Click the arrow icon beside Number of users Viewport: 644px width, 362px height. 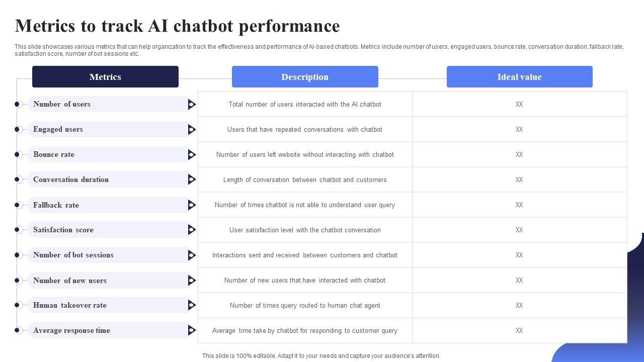coord(192,104)
